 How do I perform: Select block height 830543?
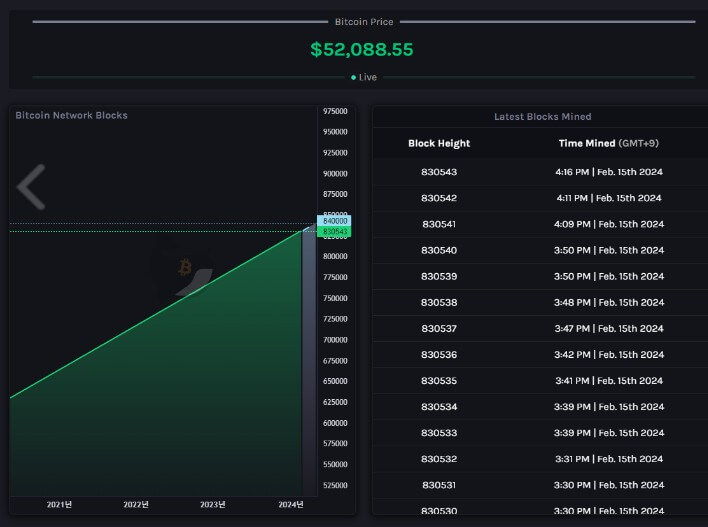click(439, 172)
